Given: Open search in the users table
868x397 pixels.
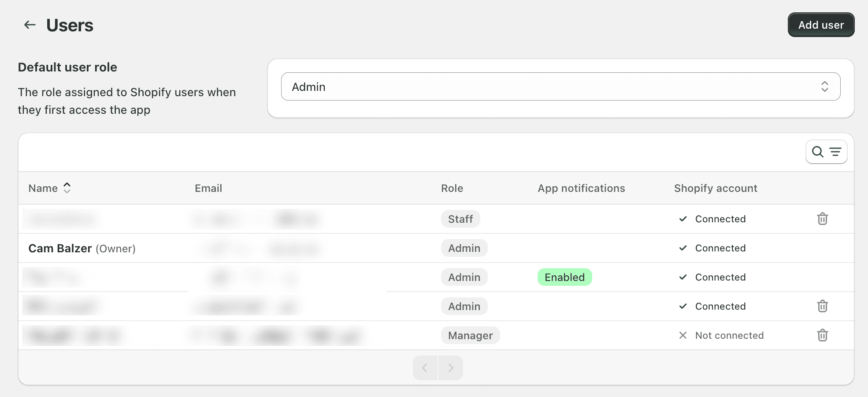Looking at the screenshot, I should (x=818, y=152).
